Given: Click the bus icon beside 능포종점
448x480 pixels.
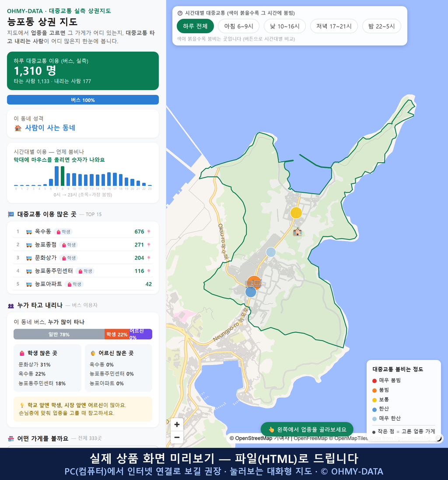Looking at the screenshot, I should coord(29,245).
